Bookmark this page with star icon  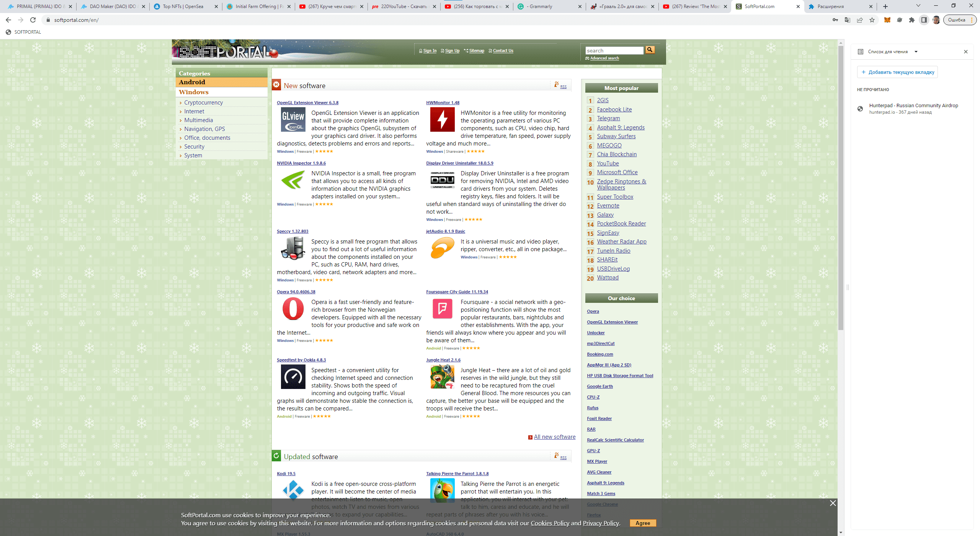point(872,20)
